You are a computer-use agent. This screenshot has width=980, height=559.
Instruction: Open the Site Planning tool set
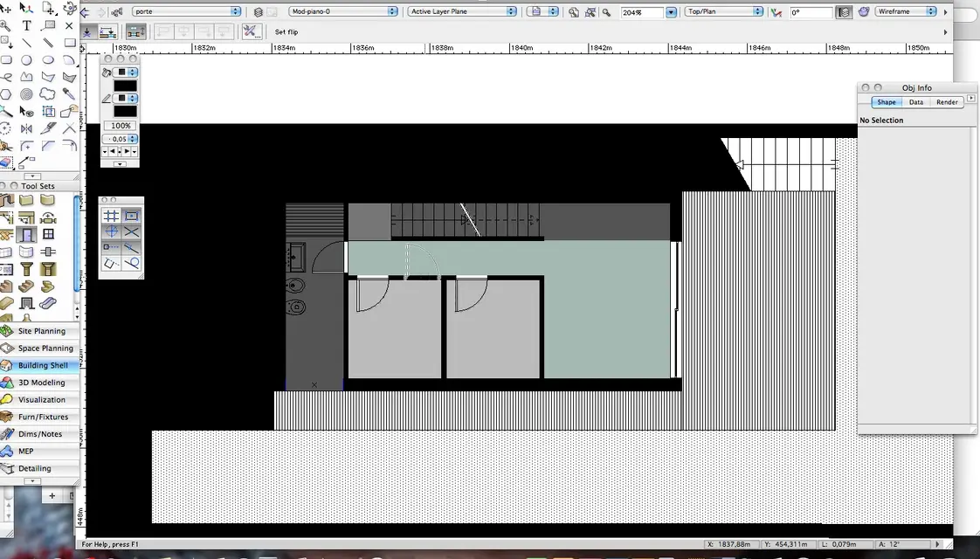click(x=41, y=331)
